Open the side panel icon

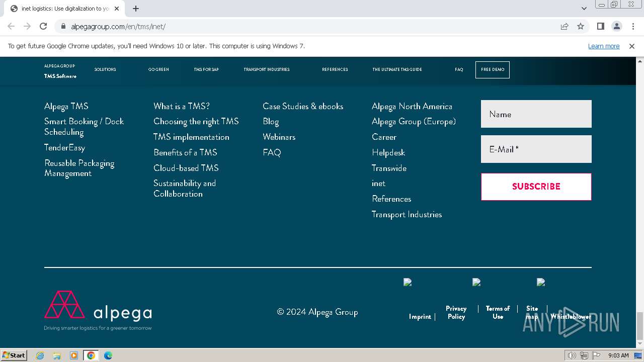600,26
